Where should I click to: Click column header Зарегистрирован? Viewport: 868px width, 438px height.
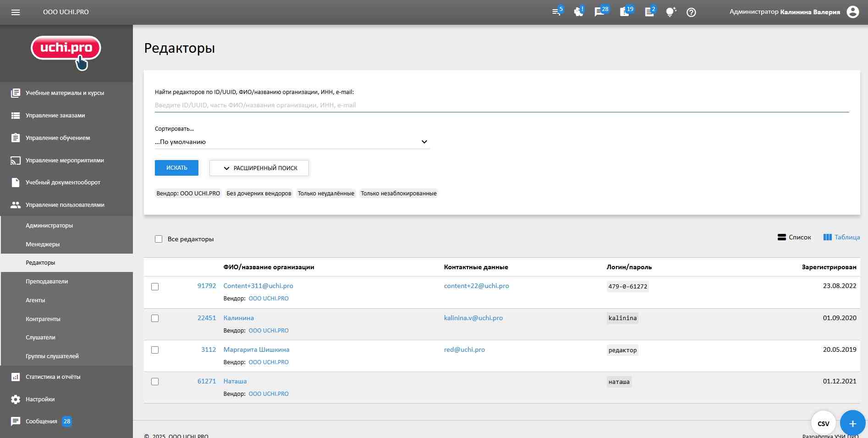[x=829, y=267]
